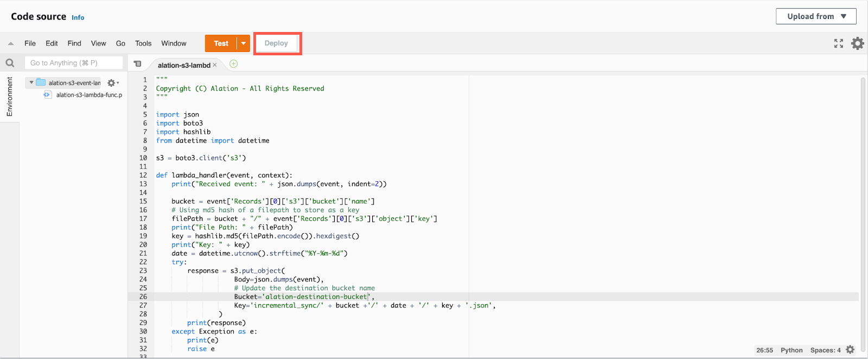Open the File menu
This screenshot has width=868, height=359.
click(30, 43)
